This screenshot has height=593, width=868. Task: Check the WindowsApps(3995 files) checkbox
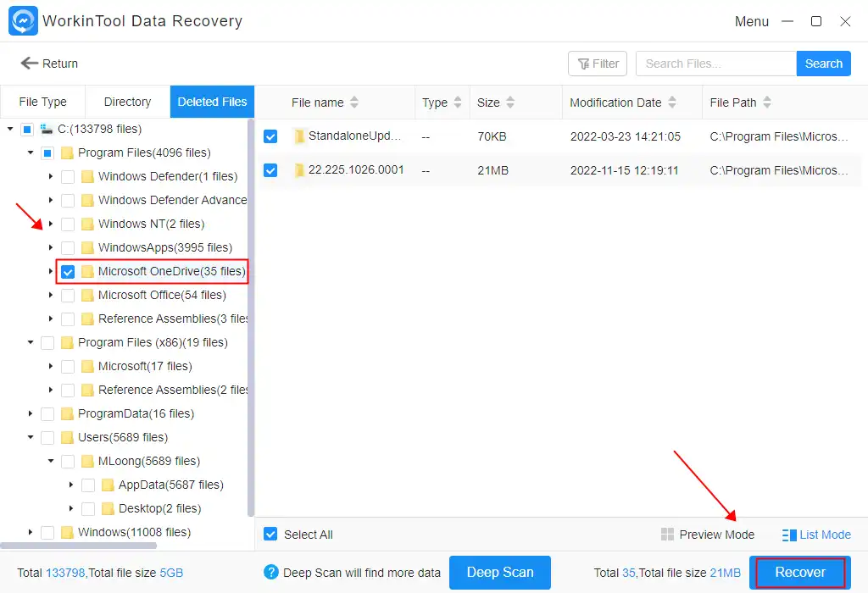click(x=68, y=248)
